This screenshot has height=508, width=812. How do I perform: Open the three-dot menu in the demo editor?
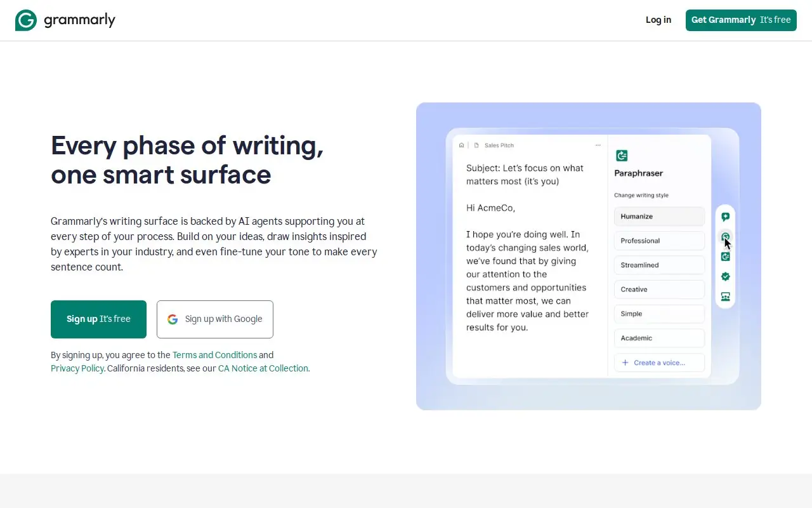point(598,145)
